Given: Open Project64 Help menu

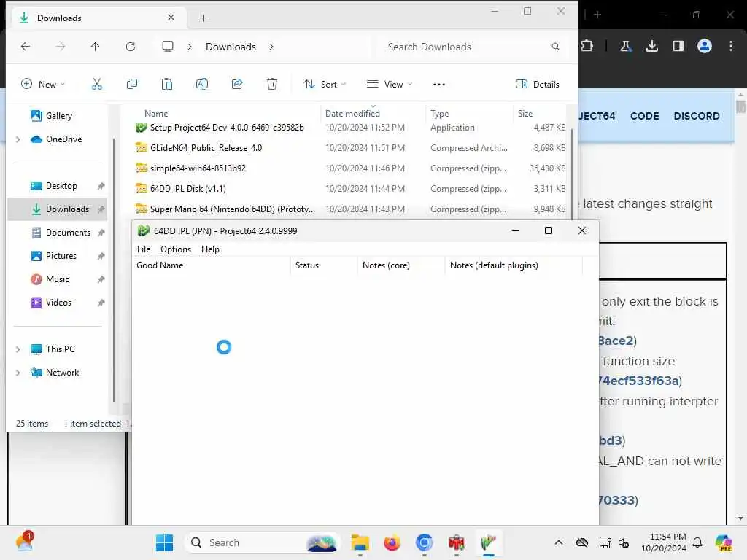Looking at the screenshot, I should coord(210,249).
